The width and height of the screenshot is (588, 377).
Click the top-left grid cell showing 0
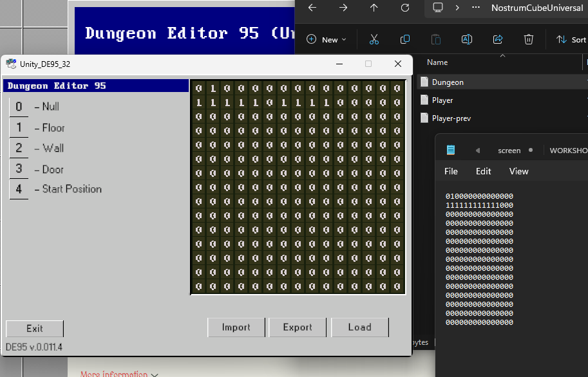[x=199, y=88]
